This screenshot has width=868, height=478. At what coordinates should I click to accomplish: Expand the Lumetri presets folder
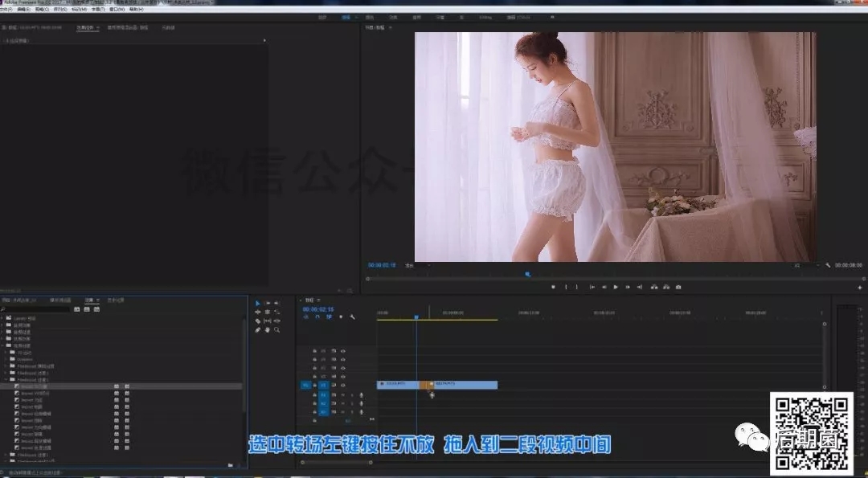click(2, 319)
